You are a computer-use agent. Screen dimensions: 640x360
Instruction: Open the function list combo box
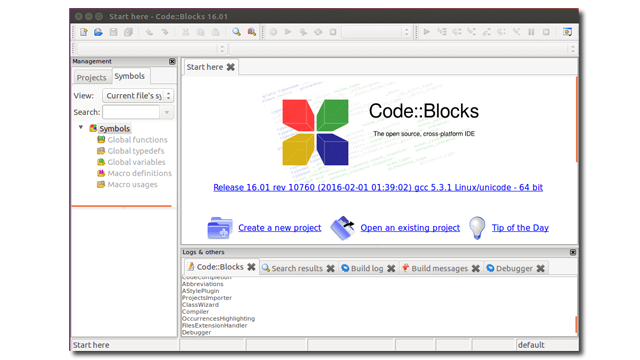(403, 49)
